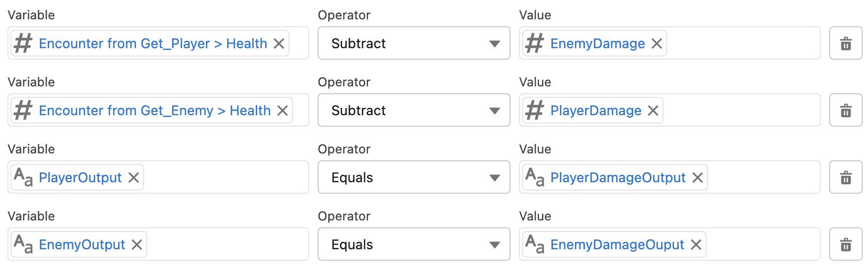Select the Encounter from Get_Player Health pill
The height and width of the screenshot is (266, 868).
point(152,43)
